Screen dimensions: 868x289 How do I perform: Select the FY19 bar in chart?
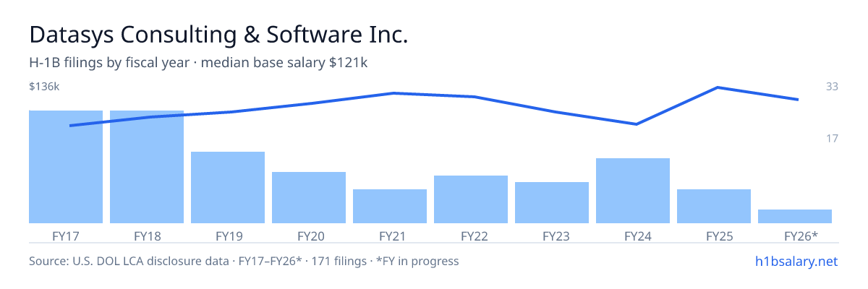pyautogui.click(x=228, y=187)
